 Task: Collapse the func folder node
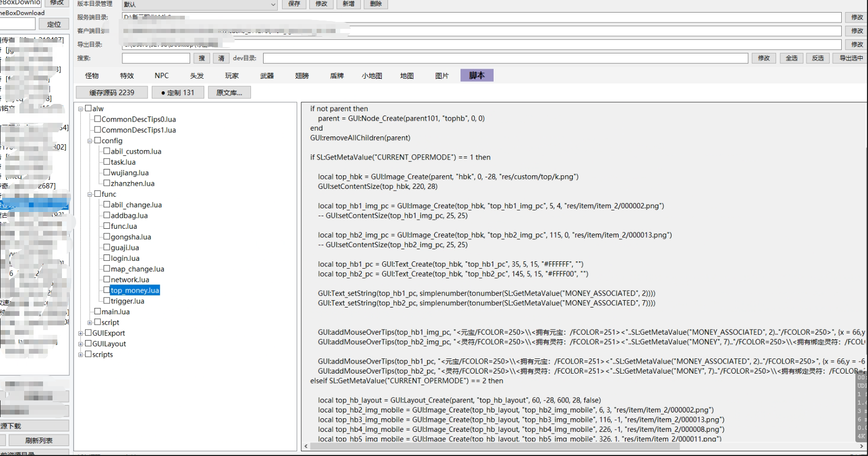[x=90, y=194]
